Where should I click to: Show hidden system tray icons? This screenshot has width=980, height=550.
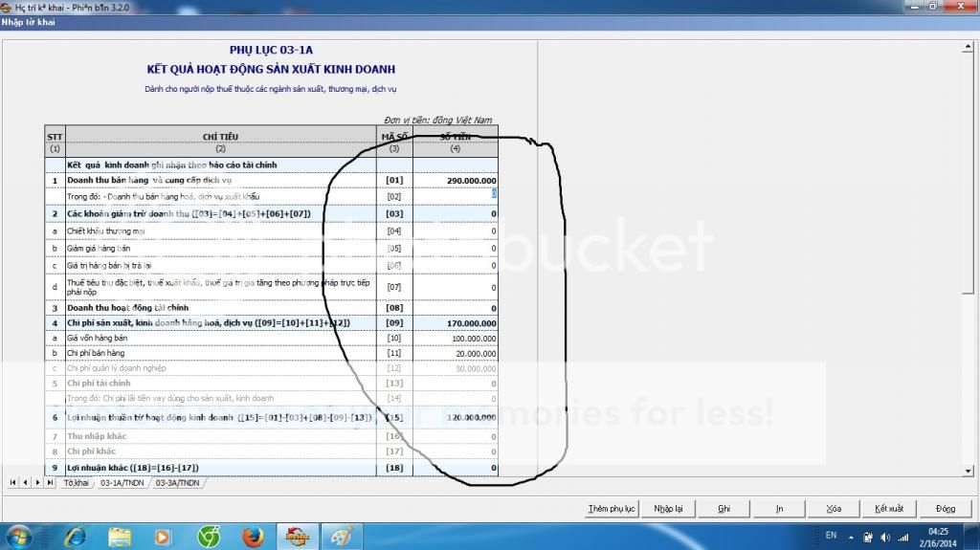point(850,537)
